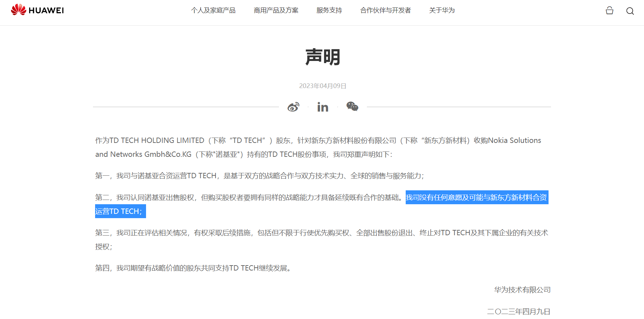This screenshot has height=319, width=644.
Task: Open the 关于华为 menu
Action: pyautogui.click(x=442, y=10)
